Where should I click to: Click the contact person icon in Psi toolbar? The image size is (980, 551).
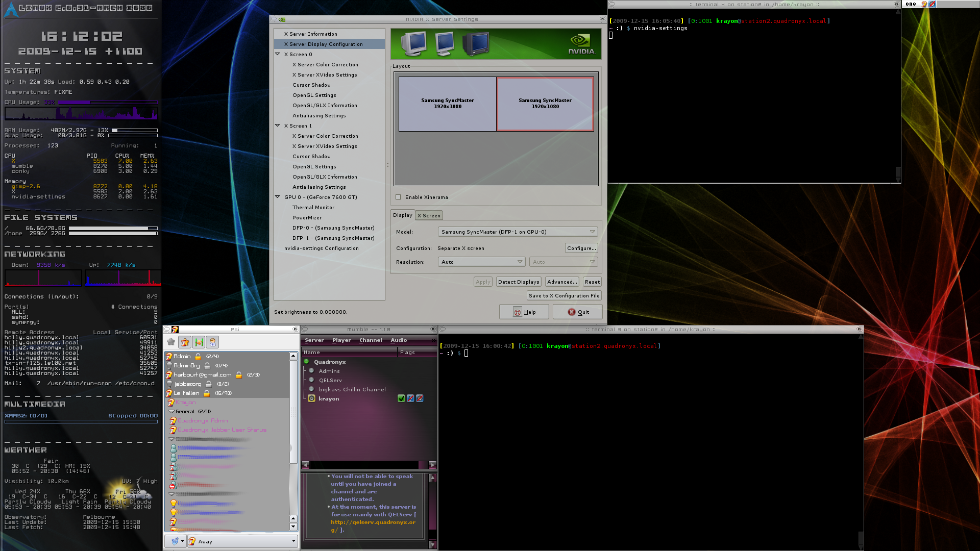pos(212,342)
